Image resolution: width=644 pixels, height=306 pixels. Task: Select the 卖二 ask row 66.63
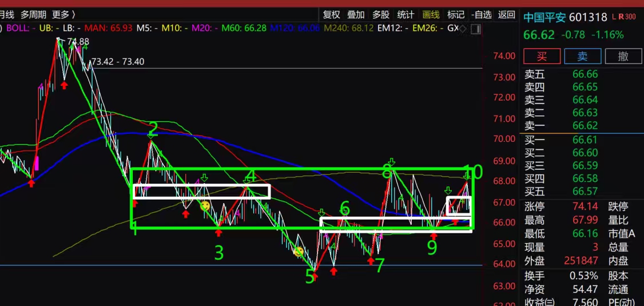point(582,113)
